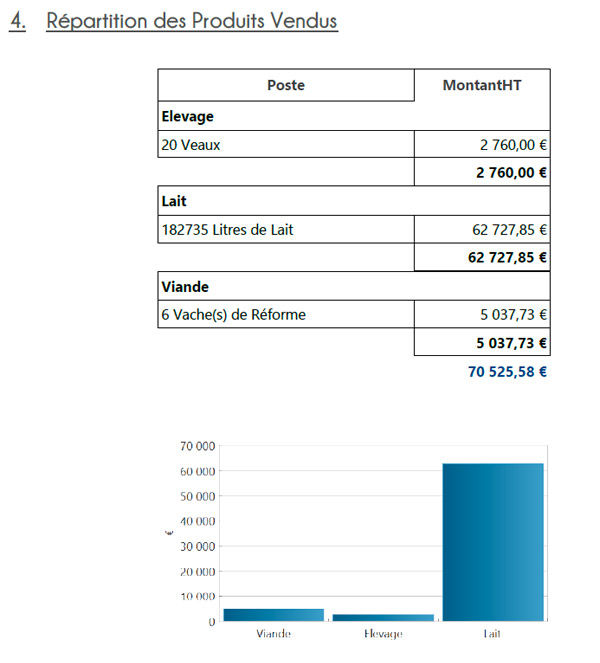
Task: Click the 'Répartition des Produits Vendus' heading
Action: pos(192,22)
